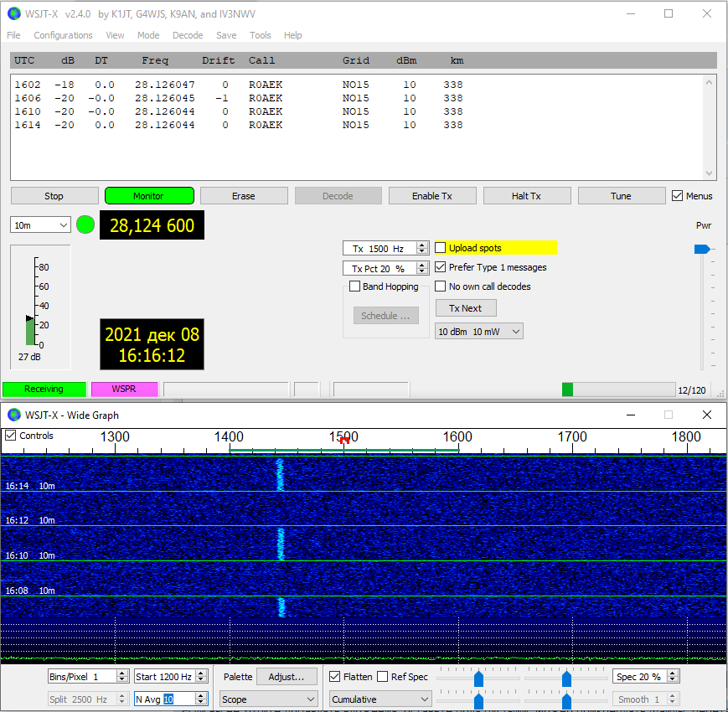This screenshot has width=728, height=712.
Task: Toggle the Upload spots checkbox
Action: [440, 247]
